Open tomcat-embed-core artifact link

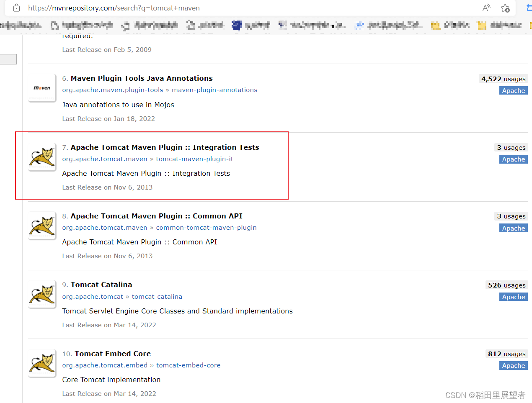[x=189, y=365]
